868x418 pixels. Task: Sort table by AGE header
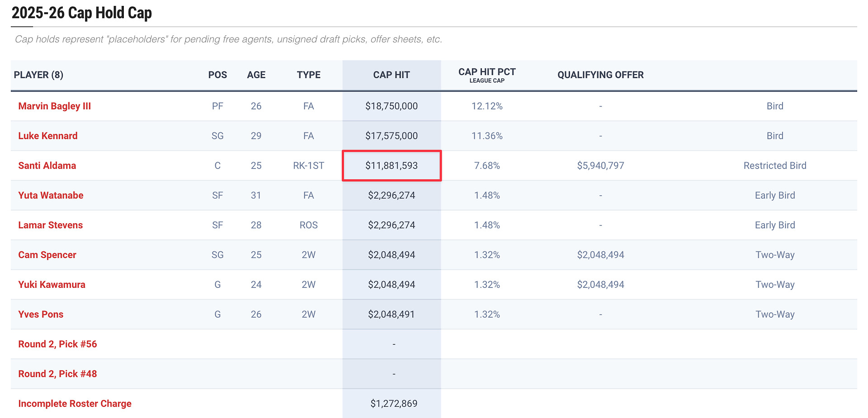(256, 75)
